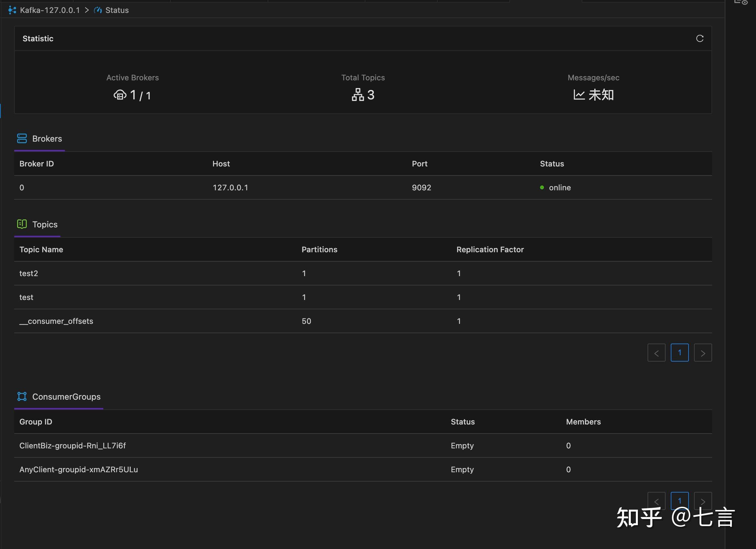Open the test2 topic row

29,273
